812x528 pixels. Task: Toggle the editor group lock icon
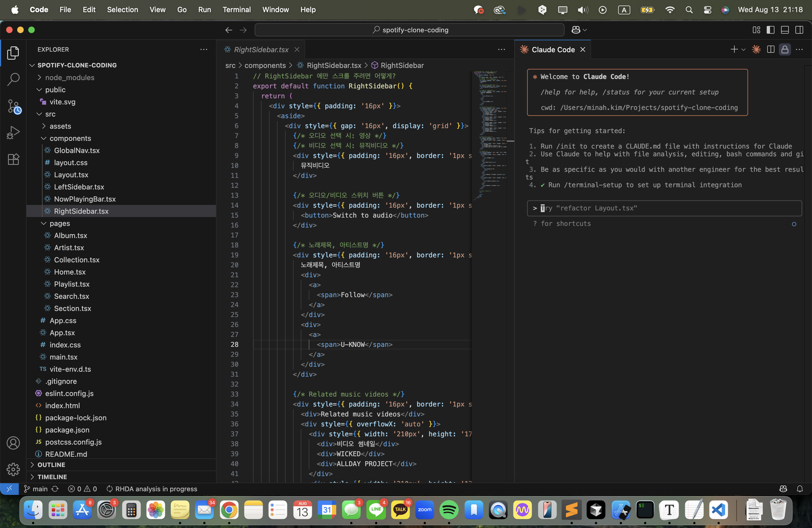(x=785, y=49)
